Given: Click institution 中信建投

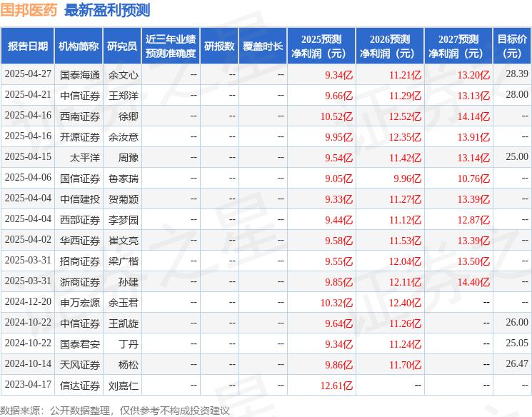Looking at the screenshot, I should (x=80, y=199).
